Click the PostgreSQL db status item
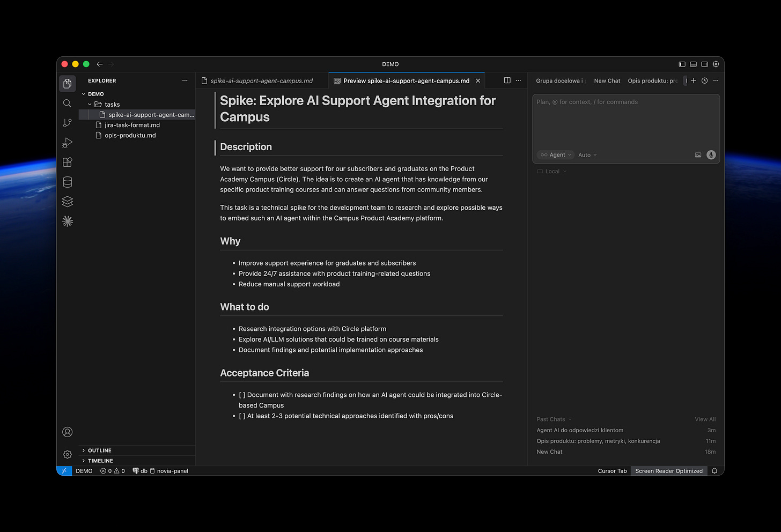The width and height of the screenshot is (781, 532). click(140, 471)
